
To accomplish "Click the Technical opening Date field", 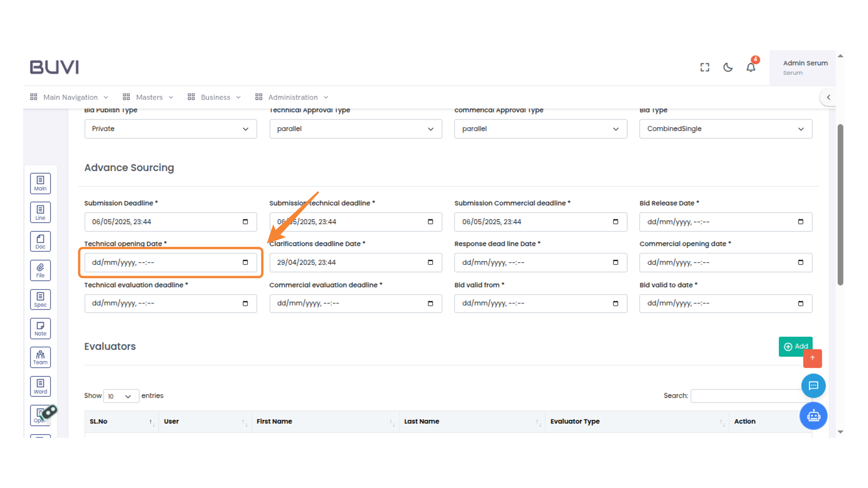I will (170, 263).
